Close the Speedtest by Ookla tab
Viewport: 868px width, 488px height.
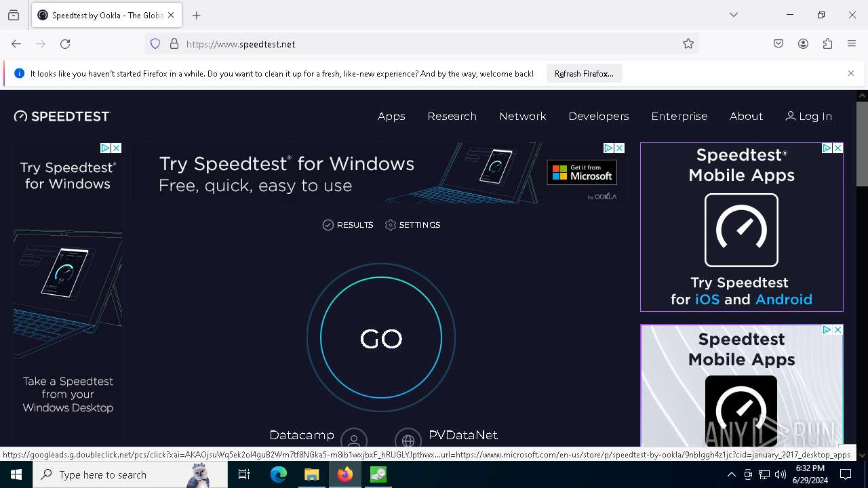[x=171, y=15]
